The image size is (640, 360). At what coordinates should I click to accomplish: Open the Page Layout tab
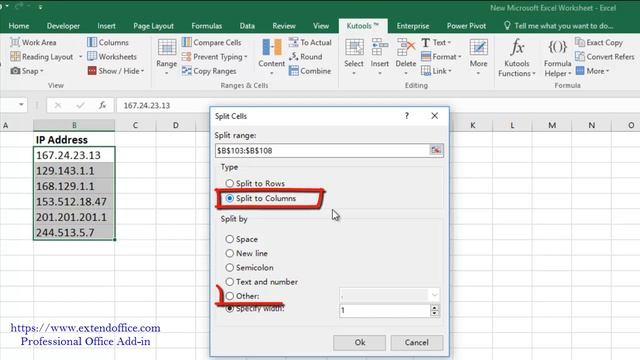point(153,26)
